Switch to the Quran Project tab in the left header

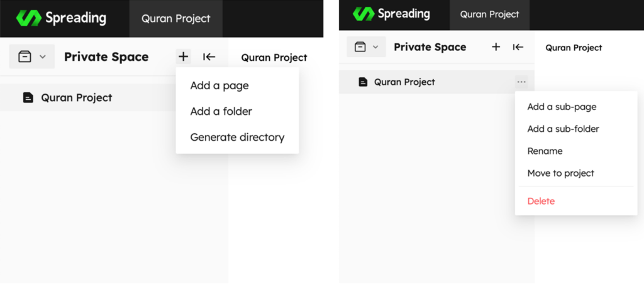[x=176, y=18]
